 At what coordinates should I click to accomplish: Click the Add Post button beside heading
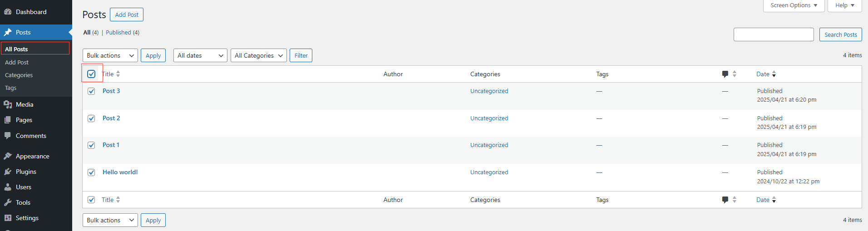(127, 15)
